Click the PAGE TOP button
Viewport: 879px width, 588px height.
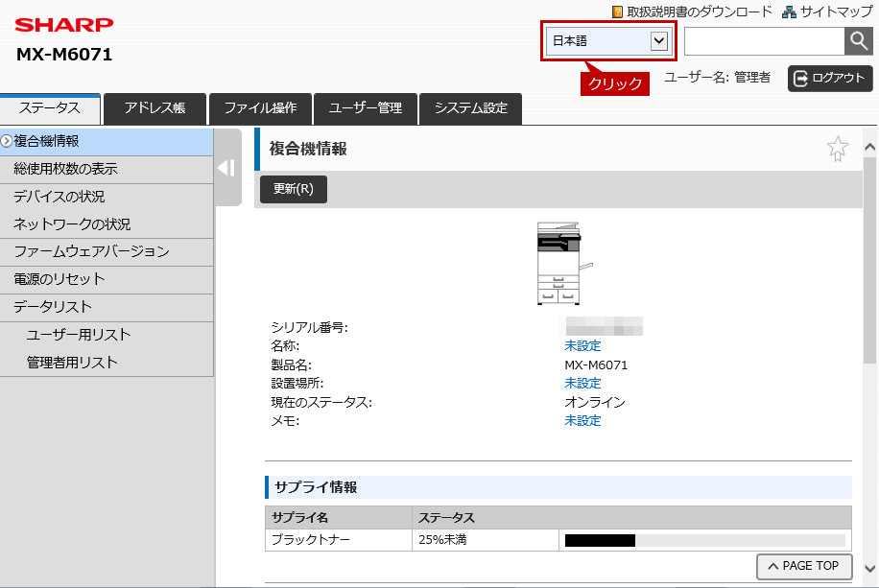tap(804, 566)
